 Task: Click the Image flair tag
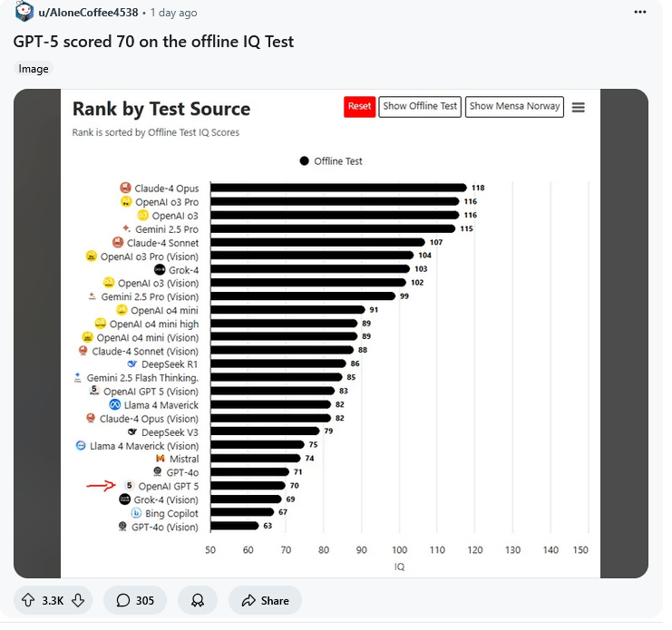(34, 69)
